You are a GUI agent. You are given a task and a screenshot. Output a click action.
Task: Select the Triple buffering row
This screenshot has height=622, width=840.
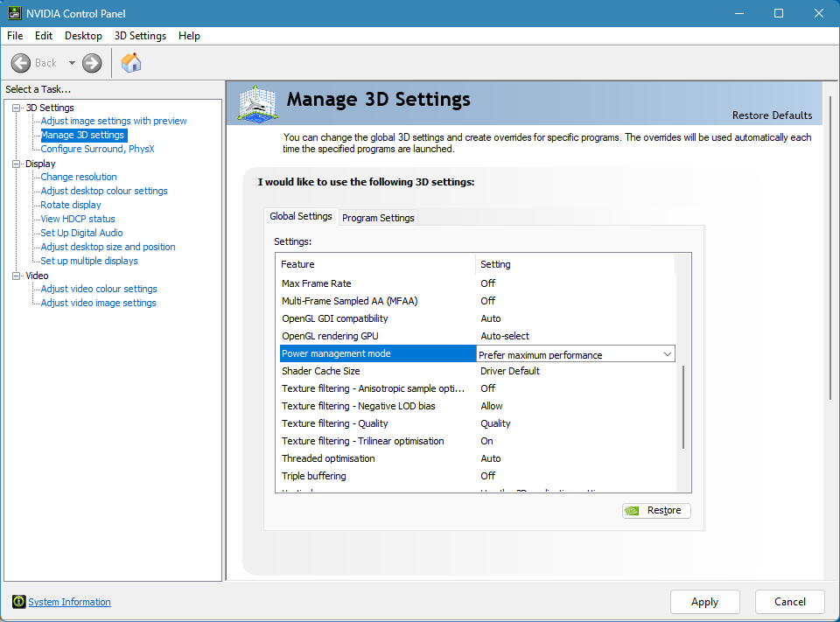(376, 476)
